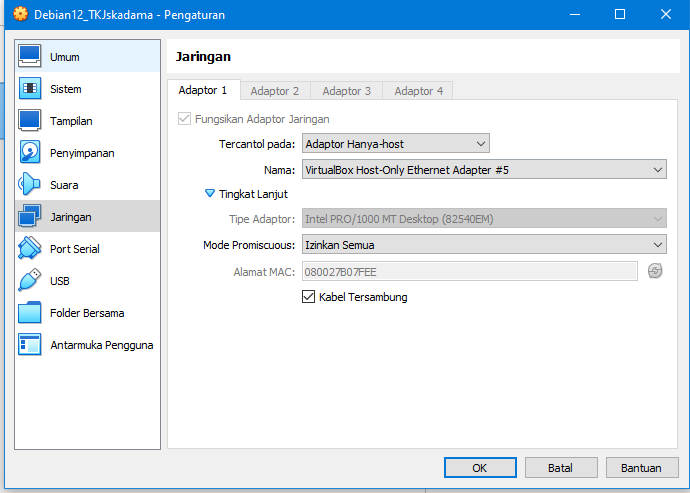Toggle Fungsikan Adaptor Jaringan checkbox
The width and height of the screenshot is (690, 493).
184,119
